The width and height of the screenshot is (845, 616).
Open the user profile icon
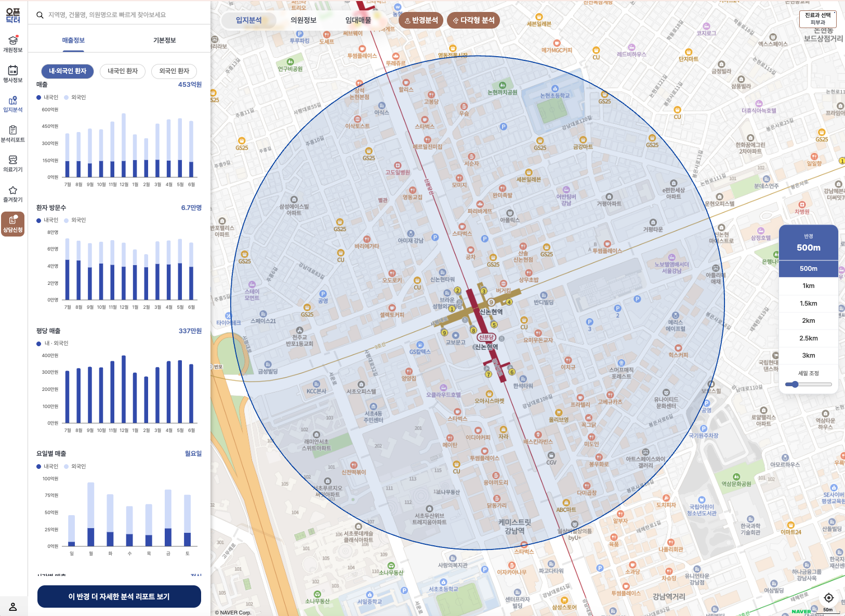point(13,607)
